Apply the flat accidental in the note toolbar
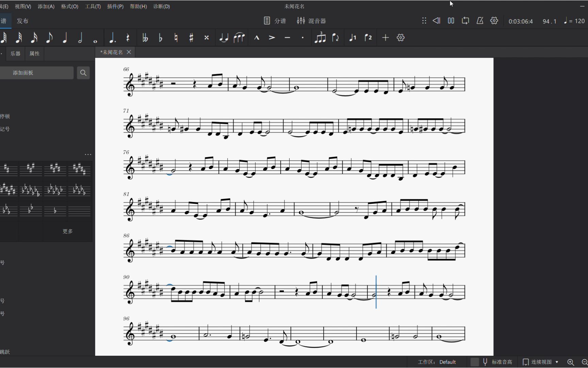Screen dimensions: 588x368 [x=161, y=38]
